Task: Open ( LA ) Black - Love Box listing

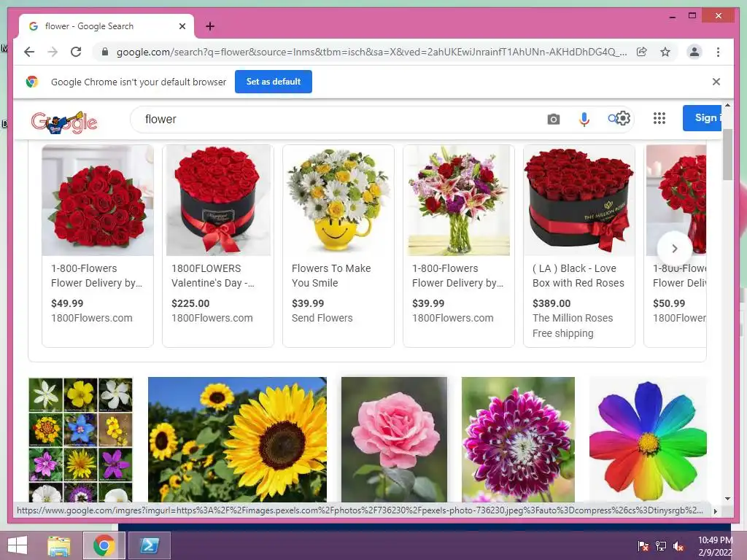Action: (578, 246)
